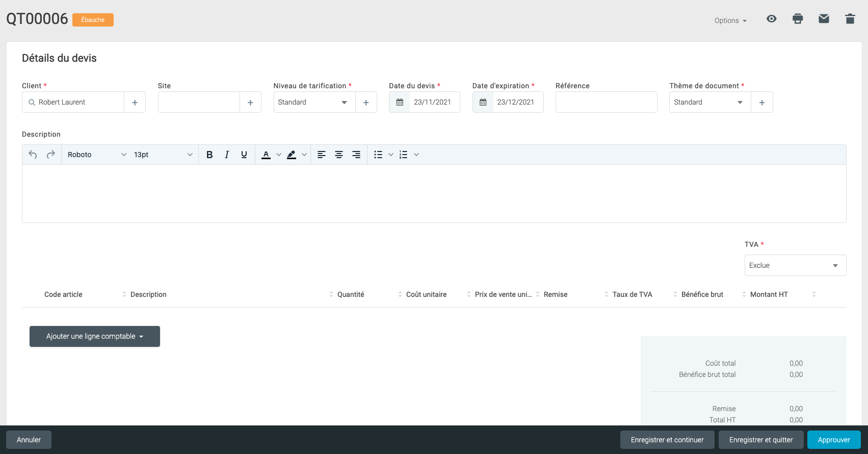The height and width of the screenshot is (454, 868).
Task: Open the Options menu
Action: (730, 20)
